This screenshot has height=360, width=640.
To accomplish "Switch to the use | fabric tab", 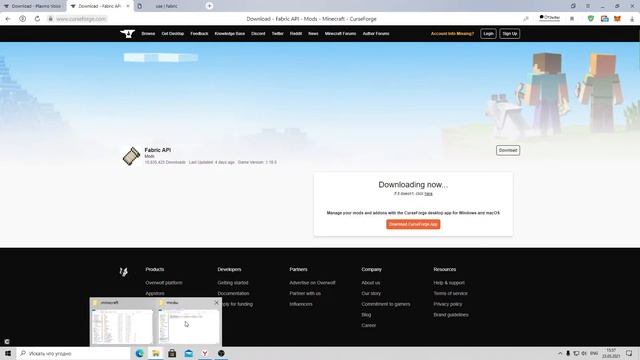I will point(167,6).
